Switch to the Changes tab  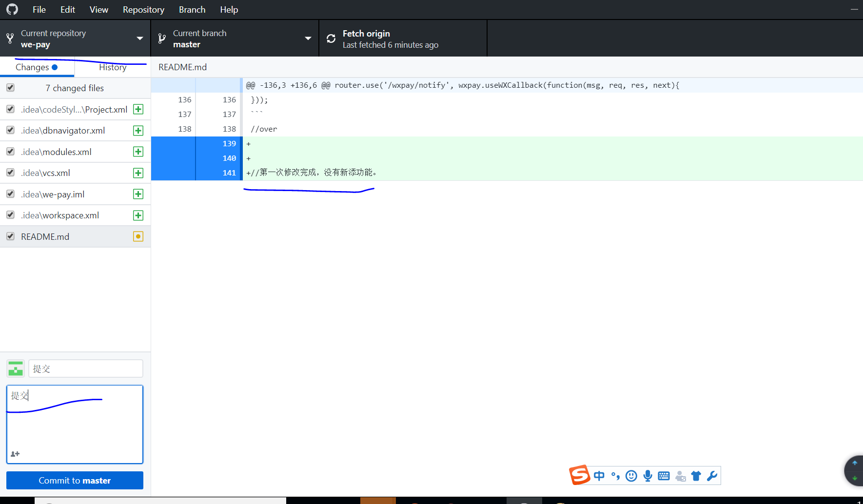(x=37, y=67)
